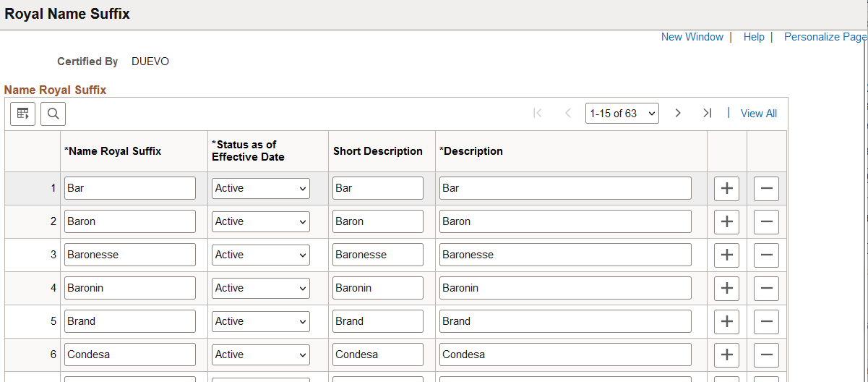Click the Status as of Effective Date header
868x382 pixels.
[248, 150]
